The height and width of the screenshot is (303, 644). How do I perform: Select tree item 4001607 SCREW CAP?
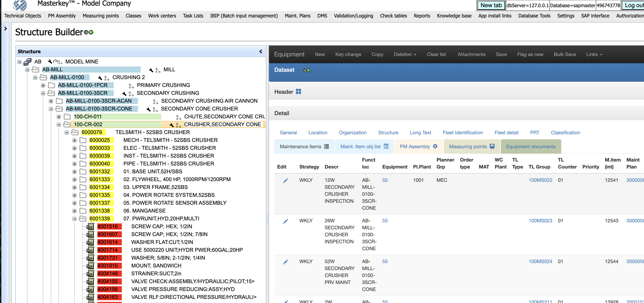point(107,234)
